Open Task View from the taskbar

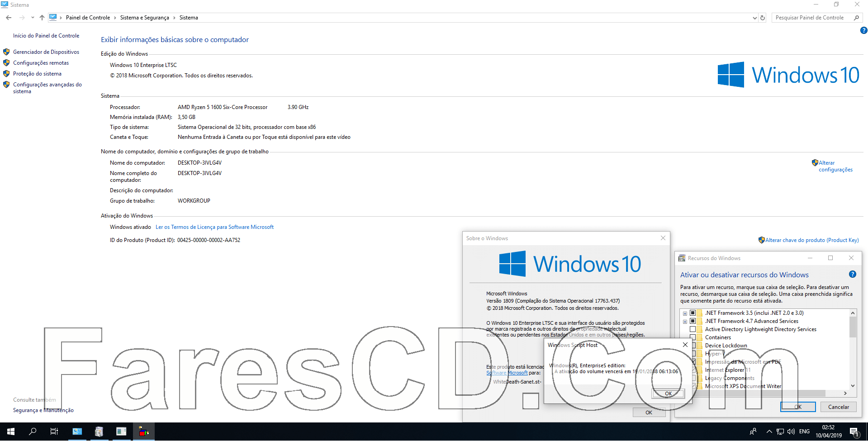54,432
